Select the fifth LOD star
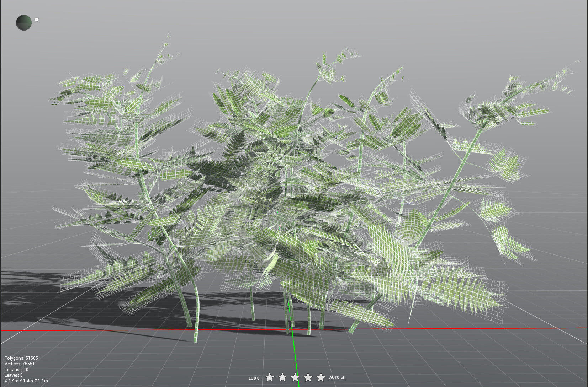This screenshot has height=387, width=588. (x=321, y=377)
